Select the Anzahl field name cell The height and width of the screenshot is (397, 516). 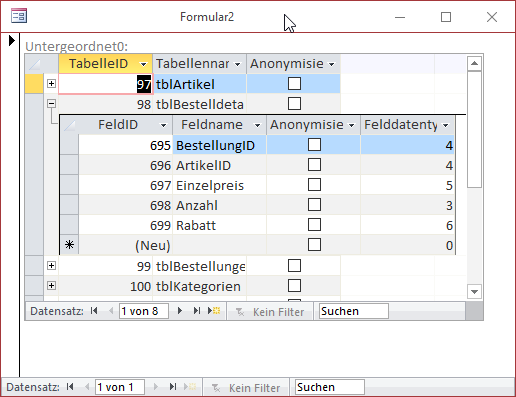coord(219,205)
